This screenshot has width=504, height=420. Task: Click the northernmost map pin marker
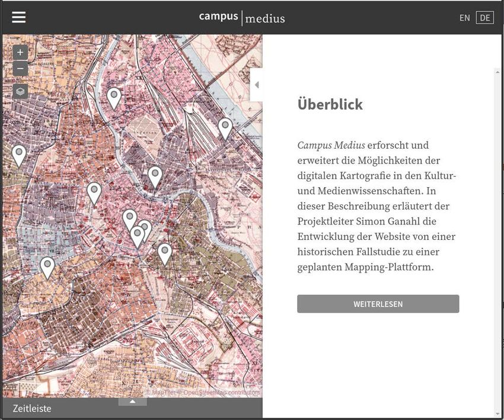coord(114,97)
